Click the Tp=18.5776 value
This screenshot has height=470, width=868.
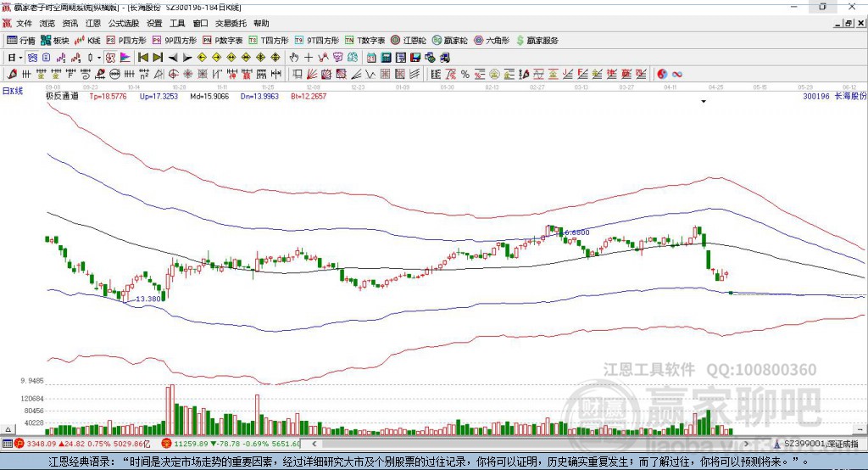(x=108, y=96)
